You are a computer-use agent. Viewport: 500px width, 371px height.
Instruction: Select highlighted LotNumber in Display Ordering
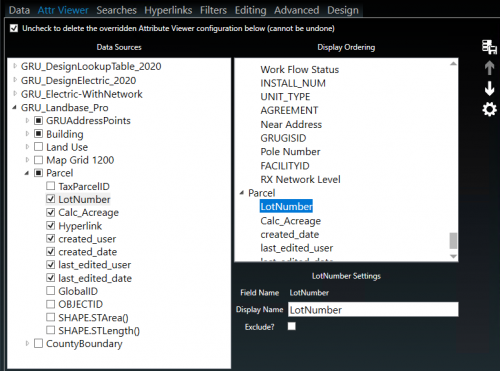point(286,206)
